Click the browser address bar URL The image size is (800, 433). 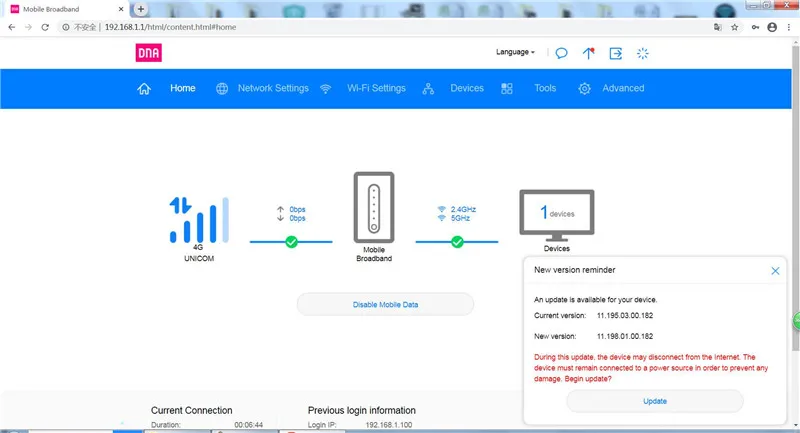[170, 27]
